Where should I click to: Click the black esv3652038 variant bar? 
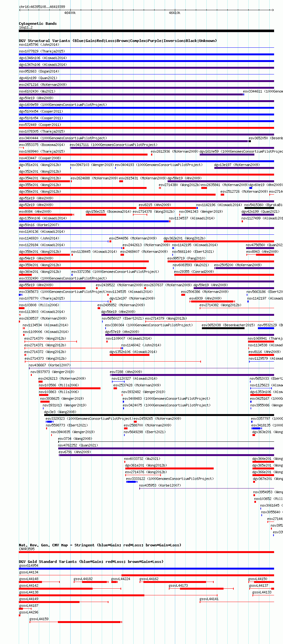pyautogui.click(x=223, y=328)
